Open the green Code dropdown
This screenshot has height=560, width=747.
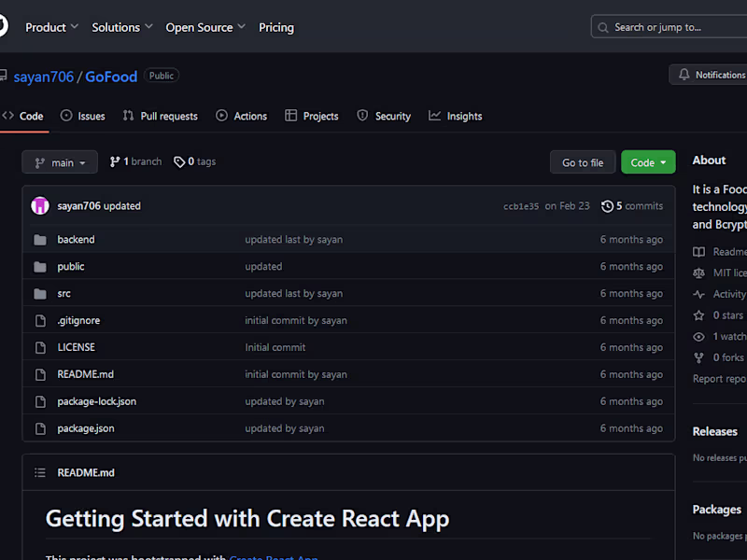coord(648,162)
